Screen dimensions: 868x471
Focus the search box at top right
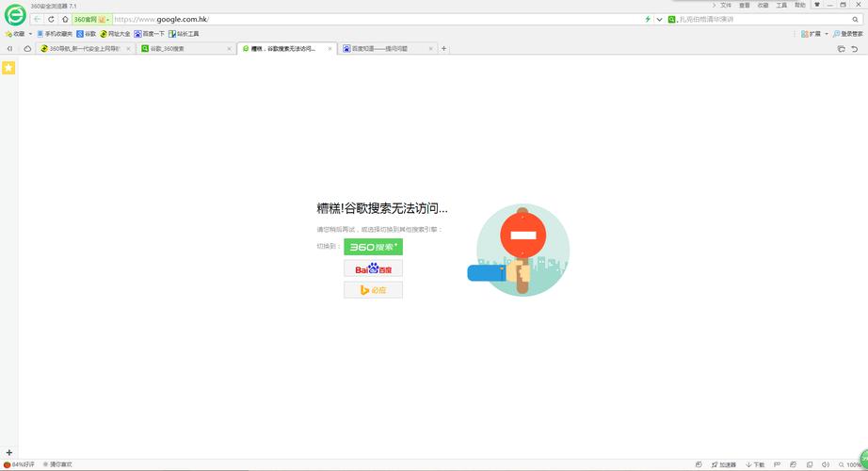(764, 20)
